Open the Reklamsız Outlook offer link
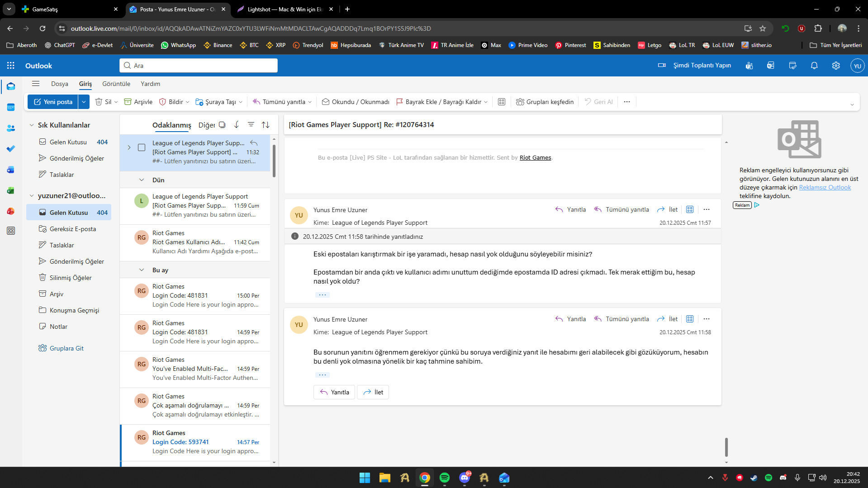Viewport: 868px width, 488px height. click(825, 187)
